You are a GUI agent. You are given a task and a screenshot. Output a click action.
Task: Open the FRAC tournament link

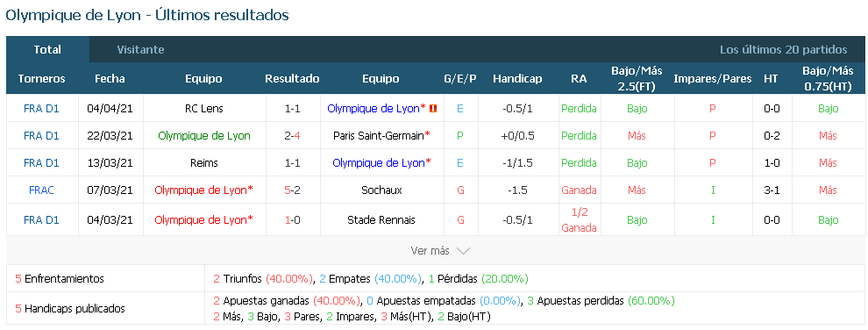click(41, 190)
